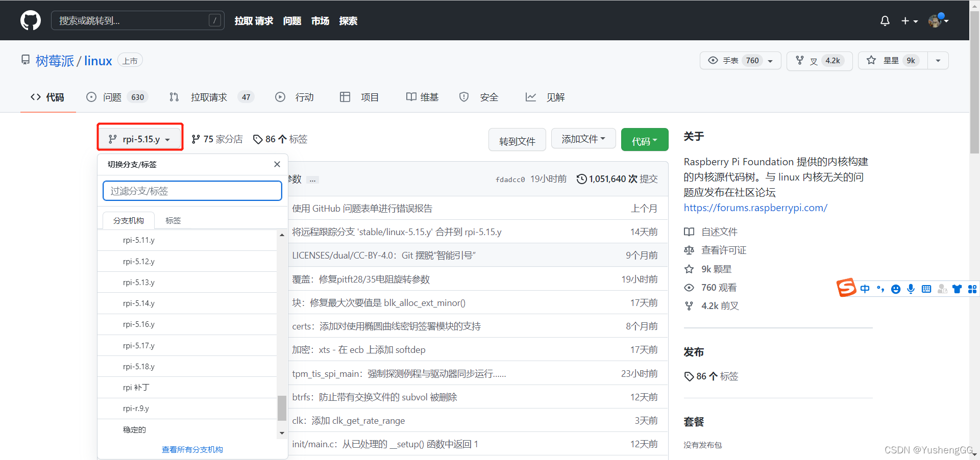Click 查看所有分支机构 link
Screen dimensions: 980x460
pos(192,449)
